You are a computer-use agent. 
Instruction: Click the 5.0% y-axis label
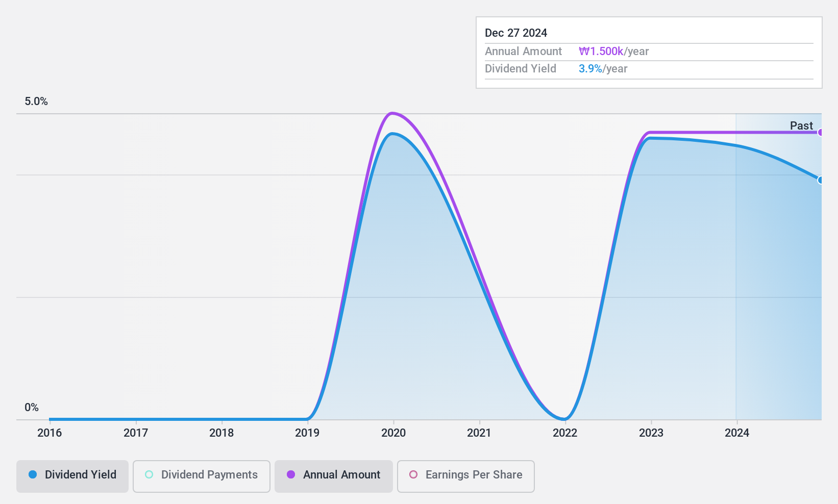[36, 102]
